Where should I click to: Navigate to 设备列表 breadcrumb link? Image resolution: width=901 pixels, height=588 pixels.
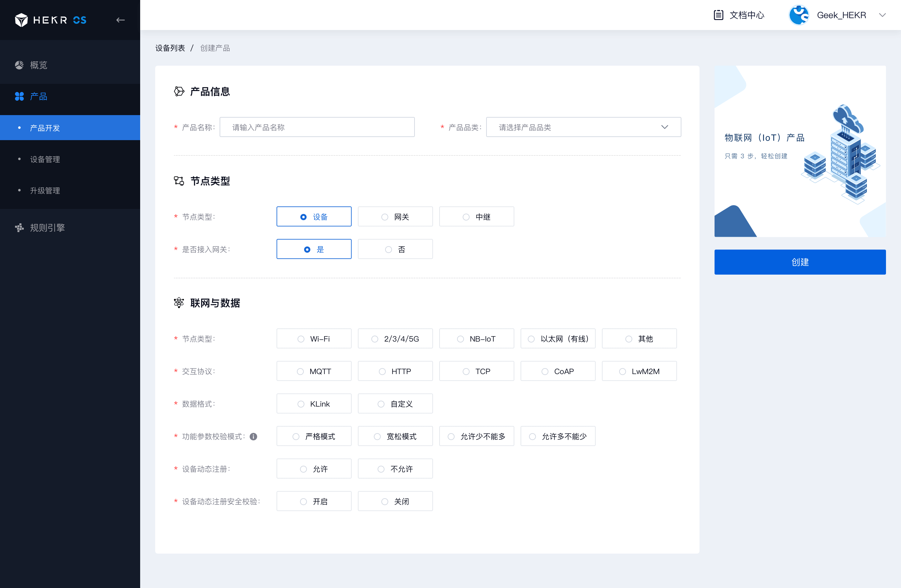tap(170, 48)
